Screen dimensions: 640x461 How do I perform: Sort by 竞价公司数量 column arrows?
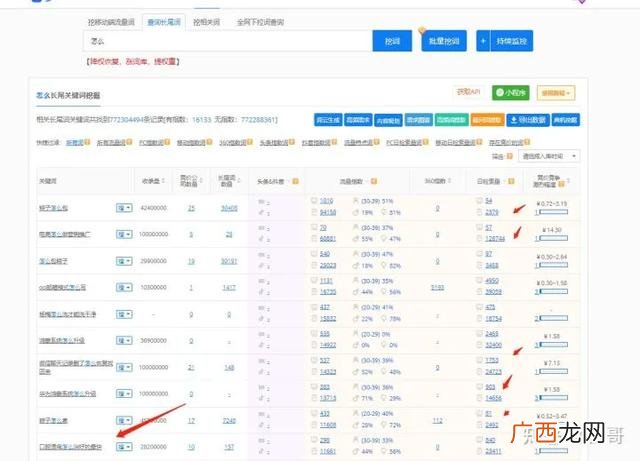click(201, 181)
